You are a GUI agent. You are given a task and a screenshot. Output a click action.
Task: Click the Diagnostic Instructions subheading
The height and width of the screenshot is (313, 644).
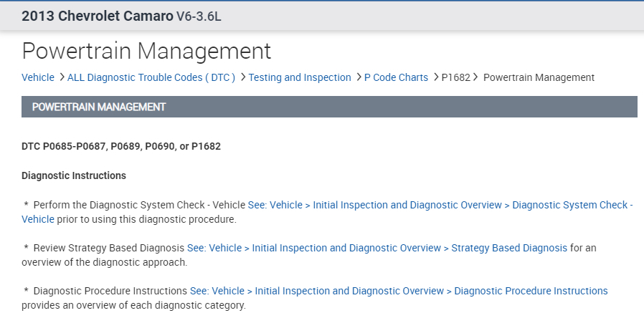pyautogui.click(x=74, y=175)
